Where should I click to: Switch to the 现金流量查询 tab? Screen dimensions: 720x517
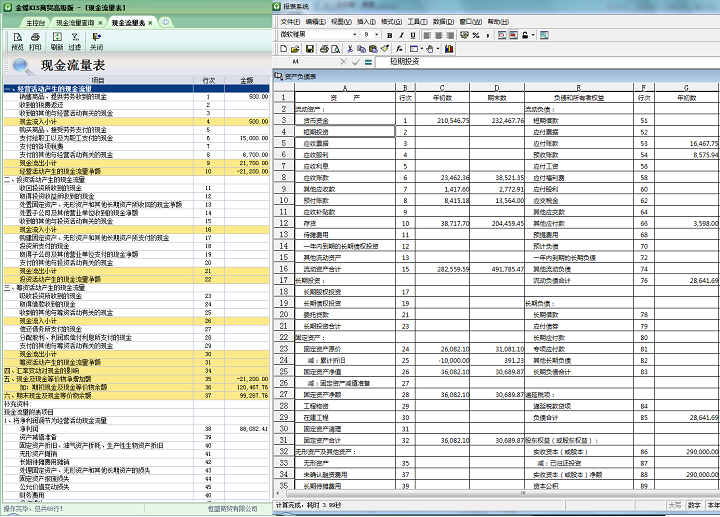(75, 21)
